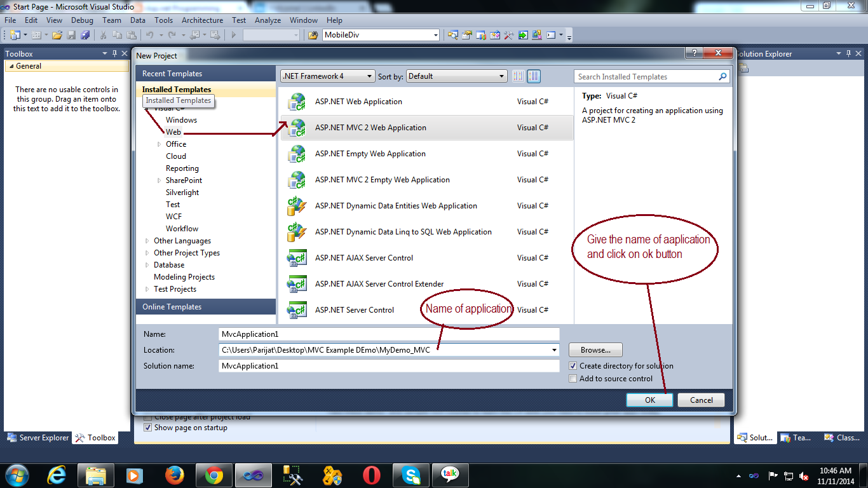The image size is (868, 488).
Task: Open Skype from taskbar
Action: pyautogui.click(x=411, y=475)
